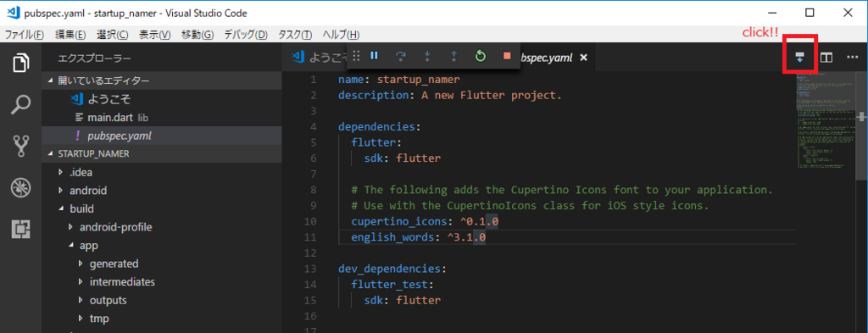The height and width of the screenshot is (333, 868).
Task: Split the editor
Action: 826,57
